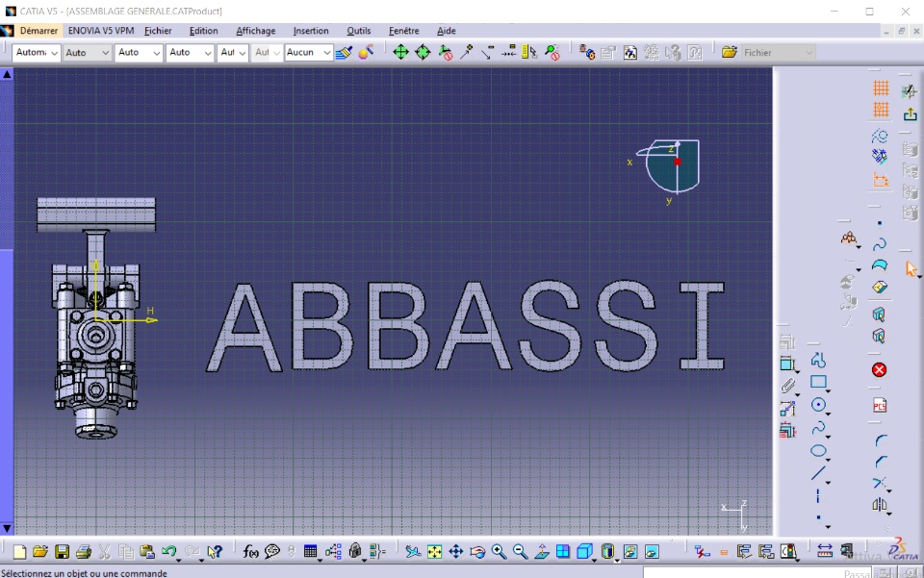This screenshot has width=924, height=578.
Task: Click the Rotate view icon
Action: [478, 551]
